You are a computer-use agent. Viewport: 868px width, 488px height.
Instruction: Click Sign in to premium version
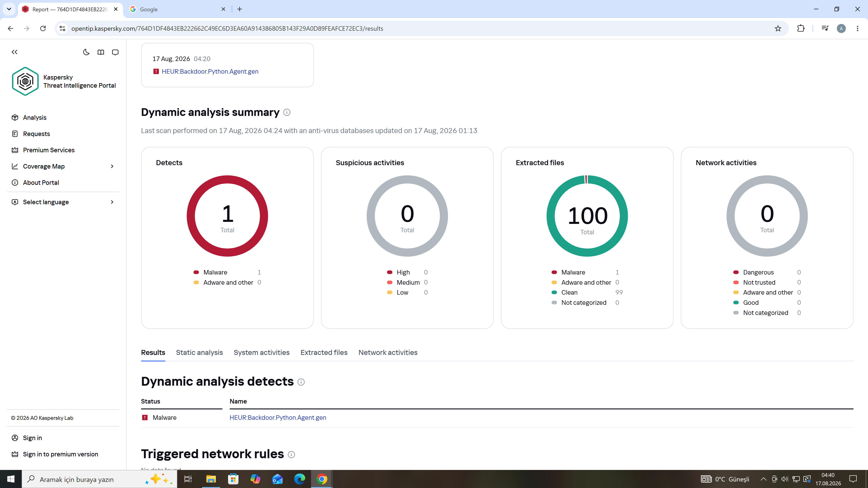tap(60, 454)
